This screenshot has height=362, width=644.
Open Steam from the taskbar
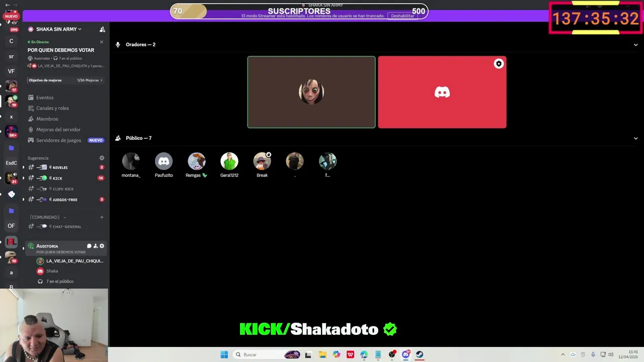point(420,354)
